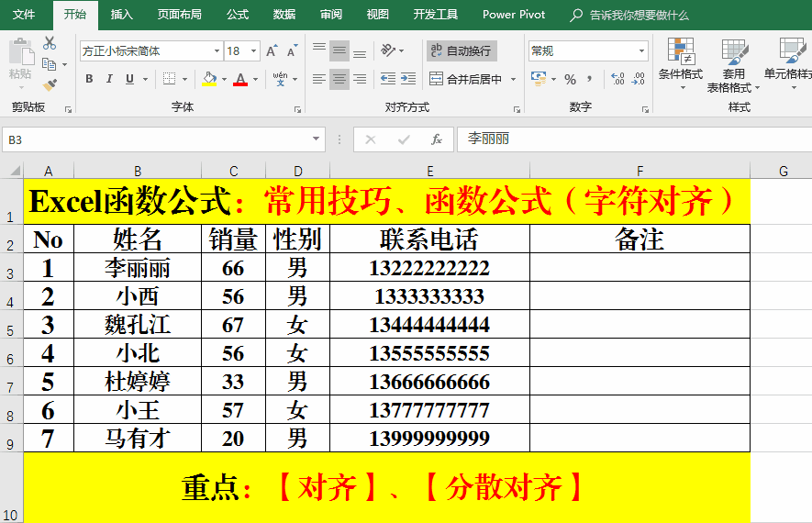Viewport: 812px width, 523px height.
Task: Toggle Bold formatting
Action: click(x=89, y=79)
